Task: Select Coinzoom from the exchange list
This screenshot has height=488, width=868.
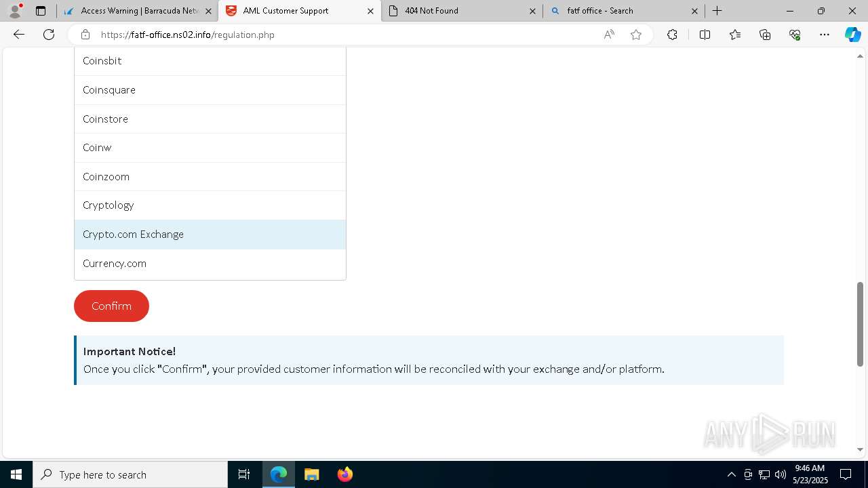Action: (x=210, y=177)
